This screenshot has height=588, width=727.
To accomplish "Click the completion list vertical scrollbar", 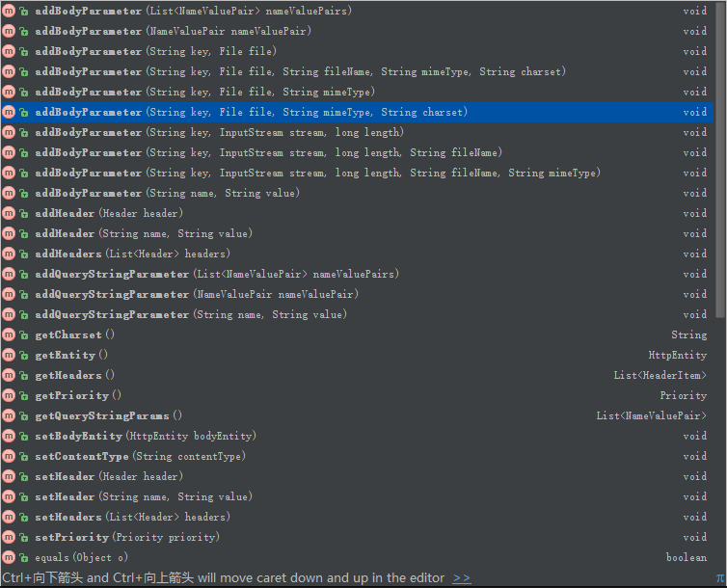I will point(720,160).
